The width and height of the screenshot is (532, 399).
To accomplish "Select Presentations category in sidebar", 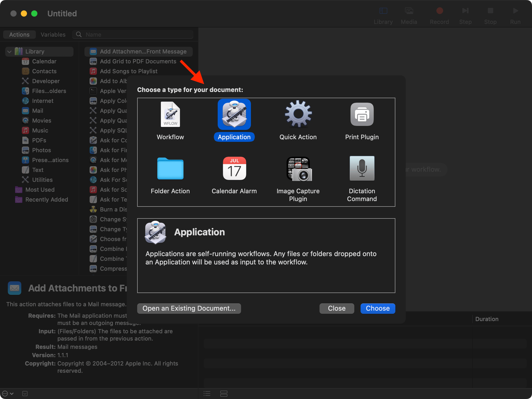I will click(x=45, y=160).
